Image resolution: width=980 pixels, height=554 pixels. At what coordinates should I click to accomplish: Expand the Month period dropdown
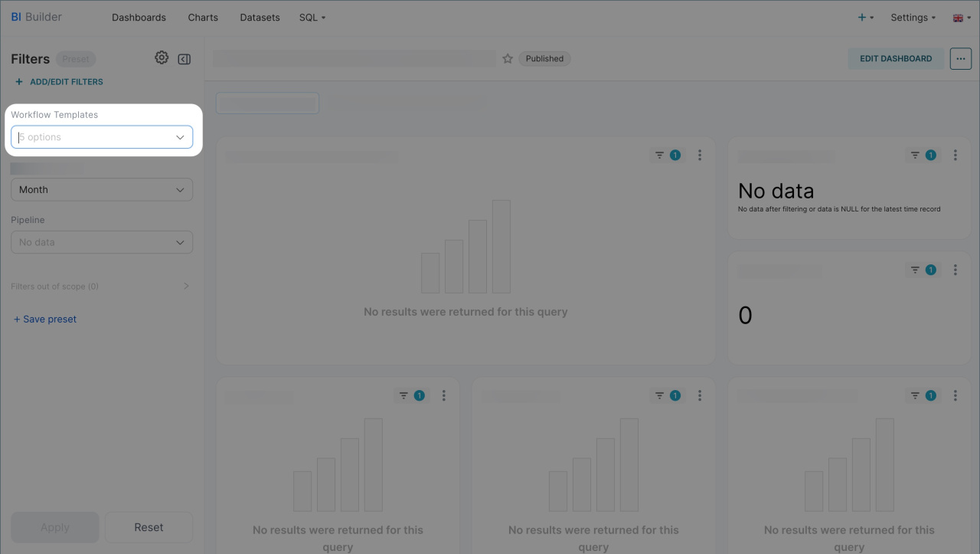(102, 190)
